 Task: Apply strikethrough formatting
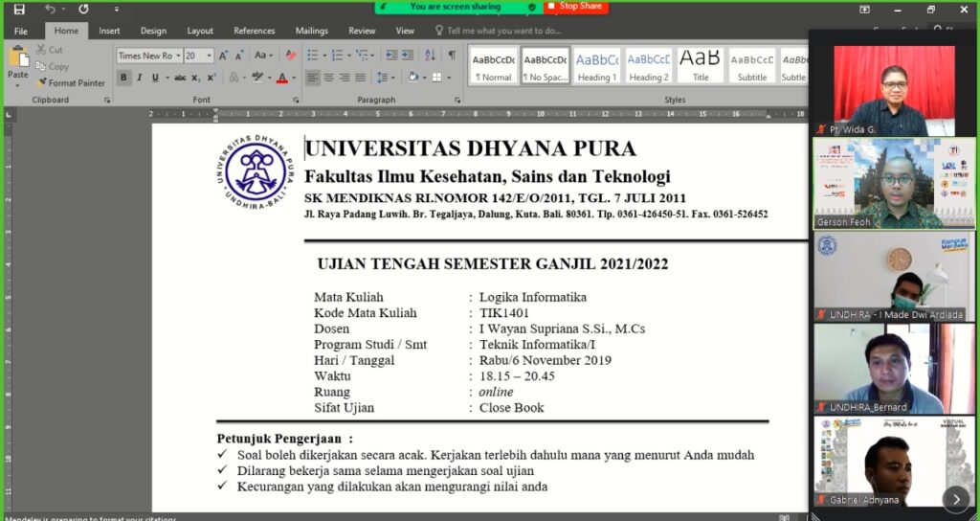tap(176, 78)
